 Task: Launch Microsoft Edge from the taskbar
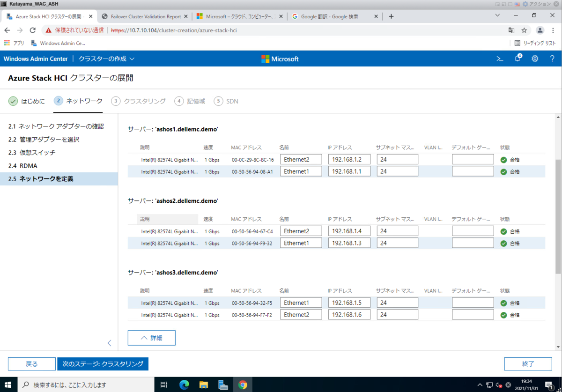184,385
